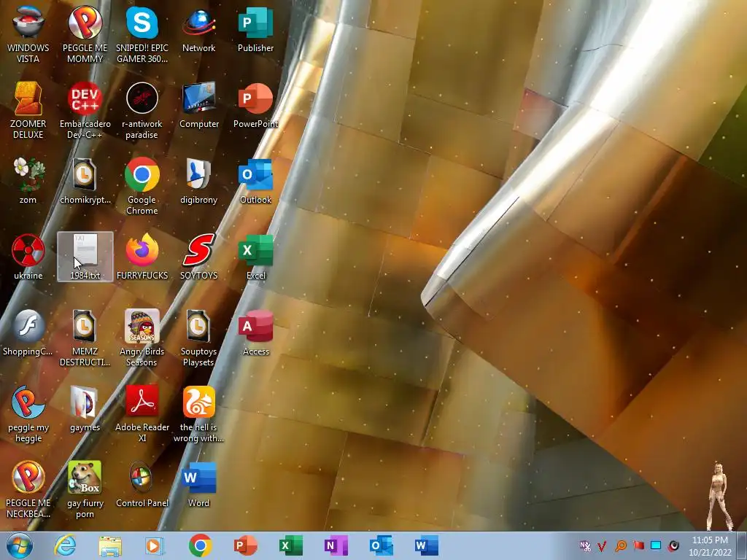Select the Outlook shortcut on the desktop
This screenshot has width=747, height=560.
click(256, 181)
